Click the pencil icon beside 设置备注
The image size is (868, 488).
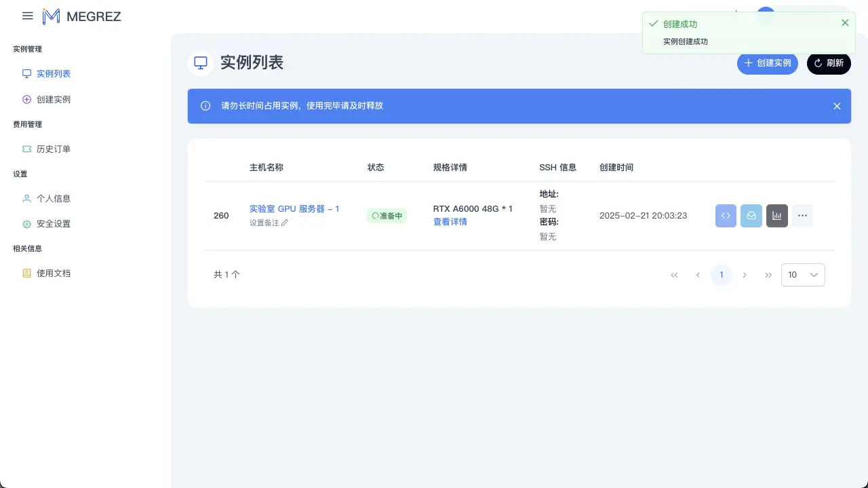coord(285,223)
